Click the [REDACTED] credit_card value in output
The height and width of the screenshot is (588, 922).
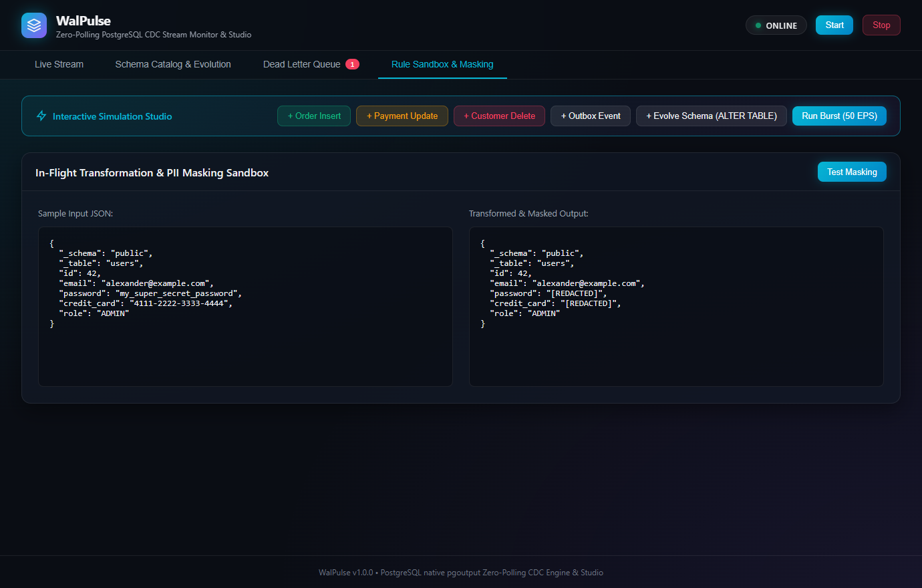tap(589, 303)
